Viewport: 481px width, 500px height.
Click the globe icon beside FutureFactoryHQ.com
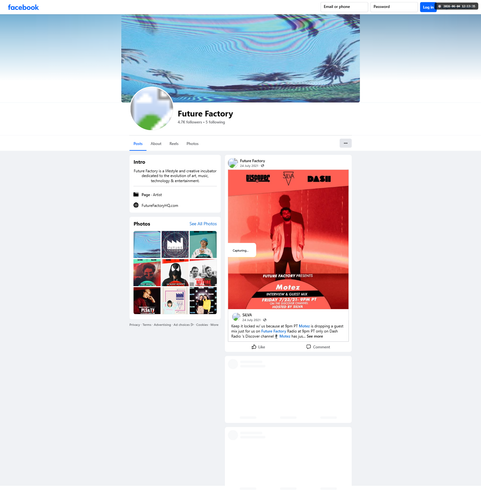point(136,205)
